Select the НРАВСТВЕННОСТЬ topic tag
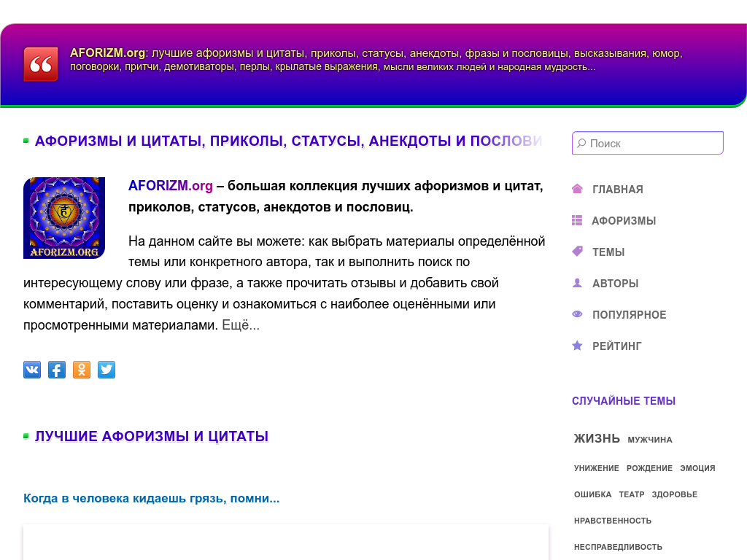 point(613,521)
